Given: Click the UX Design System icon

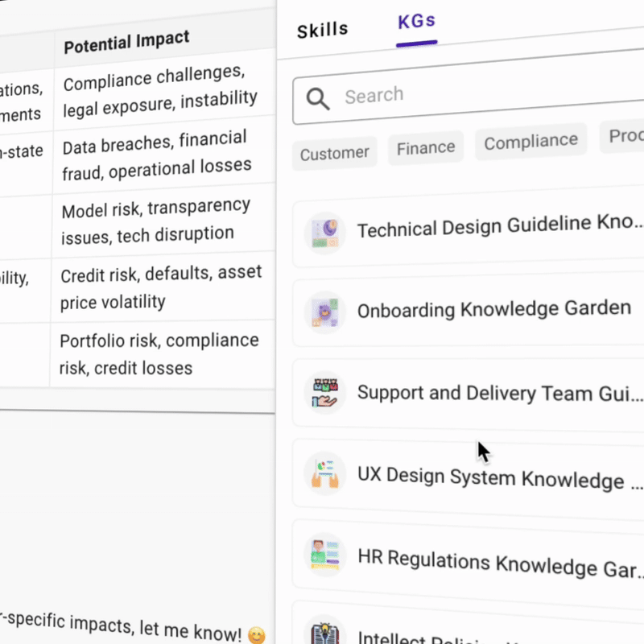Looking at the screenshot, I should [325, 473].
